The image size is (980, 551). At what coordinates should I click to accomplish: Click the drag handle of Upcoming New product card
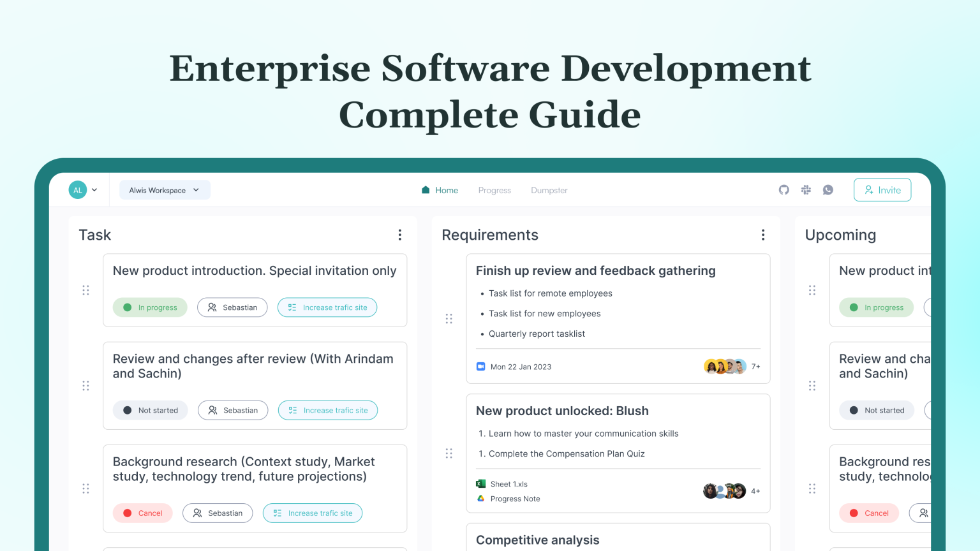point(812,290)
